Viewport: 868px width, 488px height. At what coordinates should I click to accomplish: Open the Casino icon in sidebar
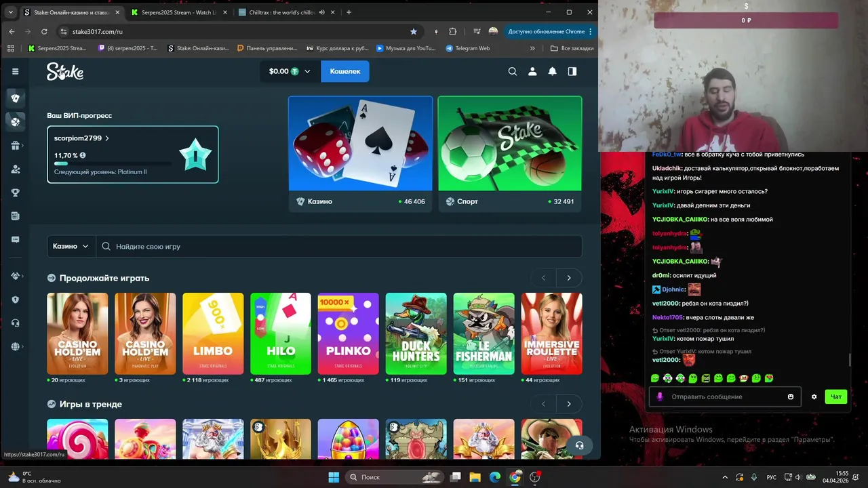pos(16,98)
